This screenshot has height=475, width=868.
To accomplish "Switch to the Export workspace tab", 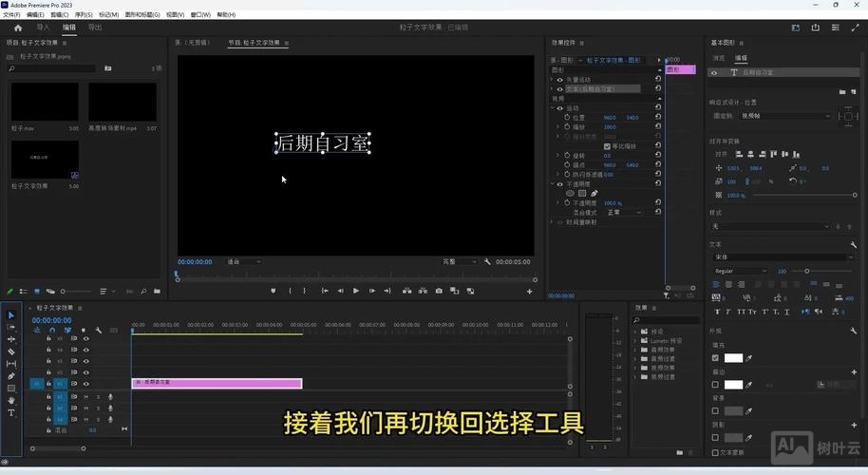I will click(95, 28).
